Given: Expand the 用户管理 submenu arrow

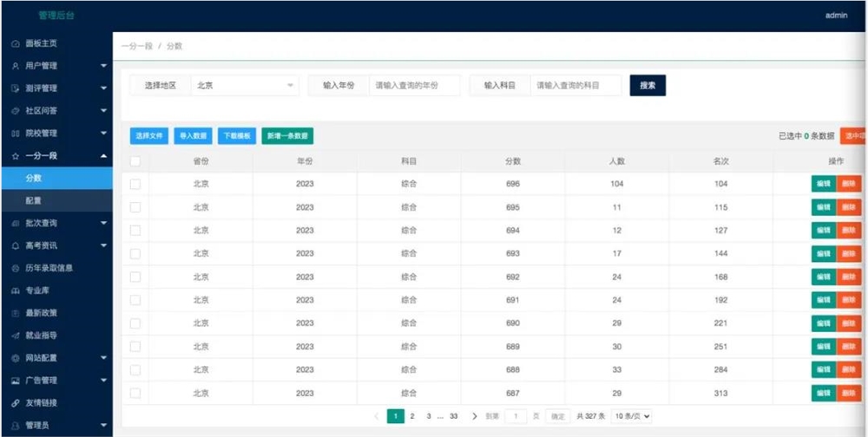Looking at the screenshot, I should click(x=103, y=66).
